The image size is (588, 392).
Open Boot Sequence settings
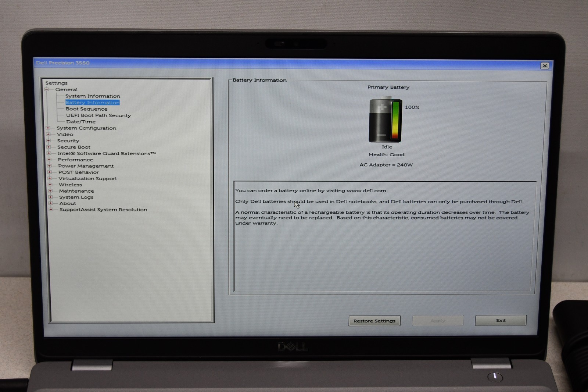86,109
